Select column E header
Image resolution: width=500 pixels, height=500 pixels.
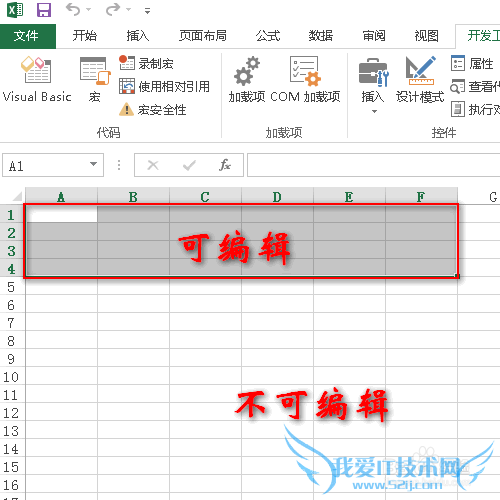349,197
